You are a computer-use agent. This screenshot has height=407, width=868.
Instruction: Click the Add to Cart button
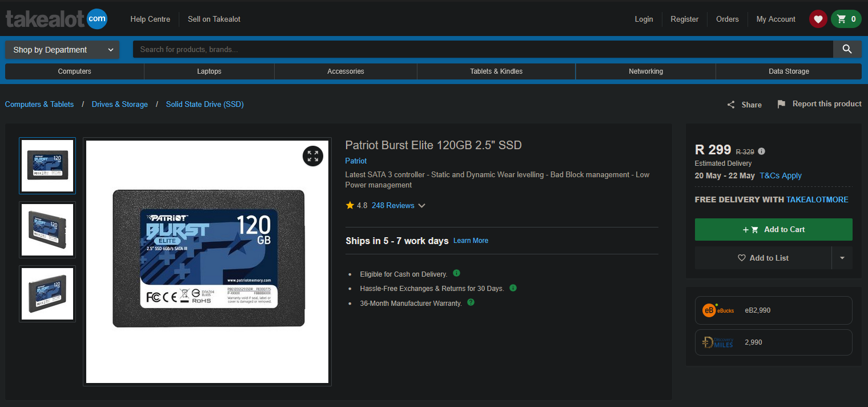(774, 229)
